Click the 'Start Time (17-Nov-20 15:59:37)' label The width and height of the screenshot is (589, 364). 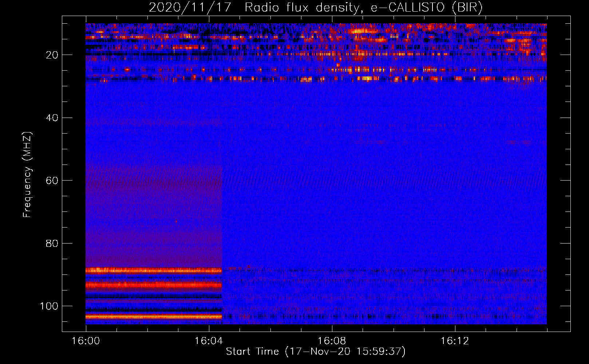316,352
